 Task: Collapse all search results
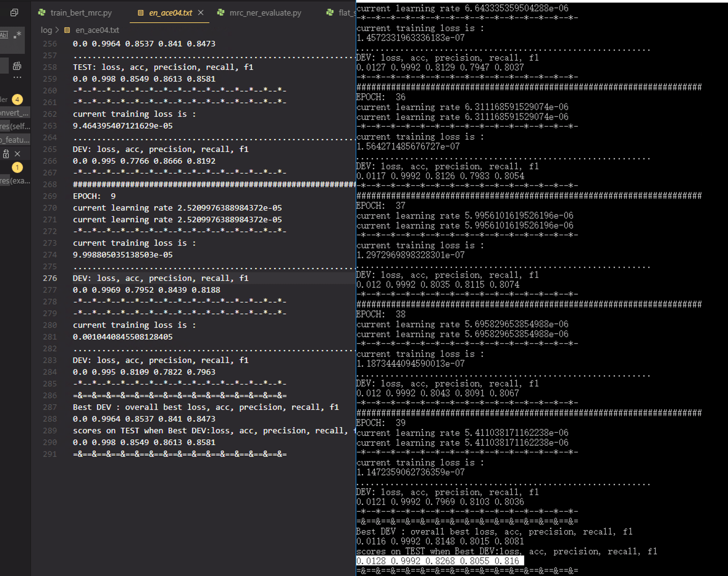(x=14, y=13)
